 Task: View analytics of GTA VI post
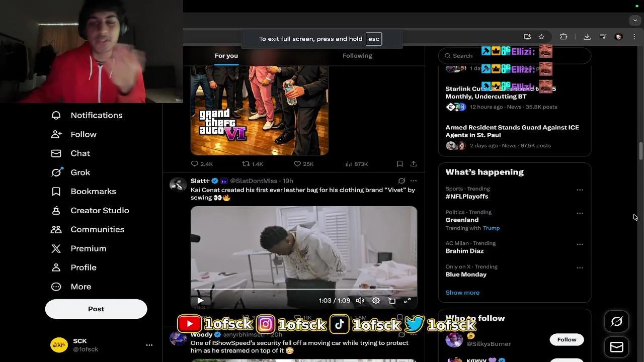tap(357, 164)
